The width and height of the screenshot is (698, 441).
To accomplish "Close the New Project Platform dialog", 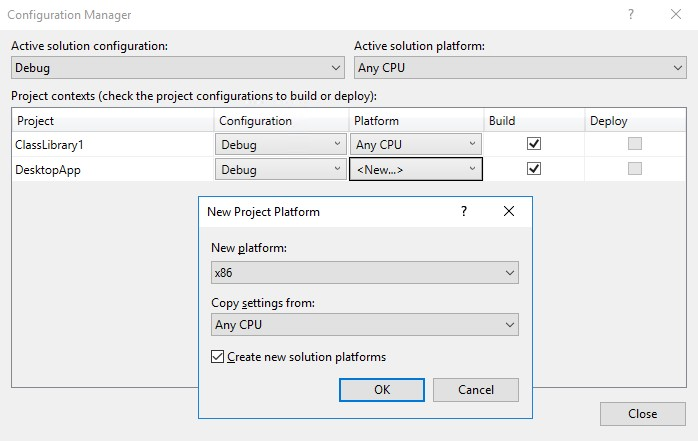I will pos(509,212).
